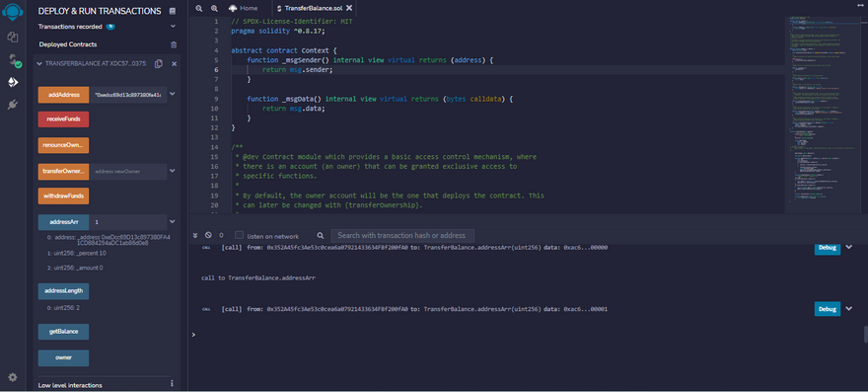
Task: Click the terminal search magnifier icon
Action: (320, 236)
